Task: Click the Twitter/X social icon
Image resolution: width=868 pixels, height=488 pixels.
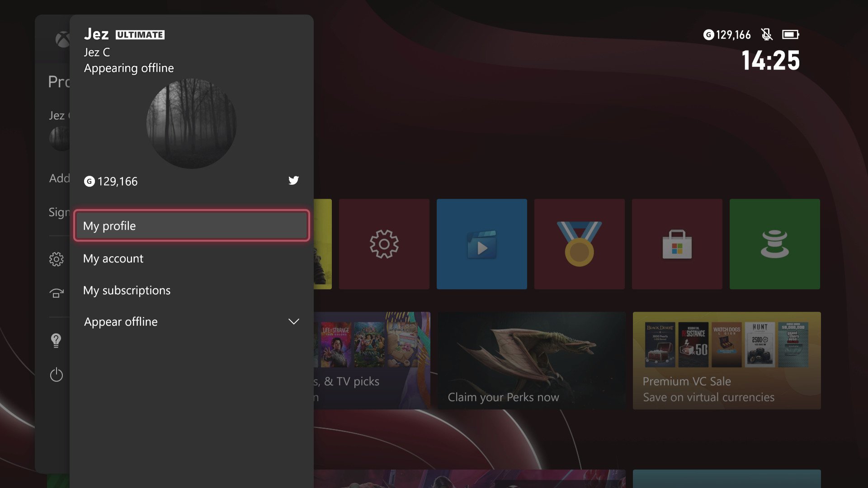Action: tap(292, 180)
